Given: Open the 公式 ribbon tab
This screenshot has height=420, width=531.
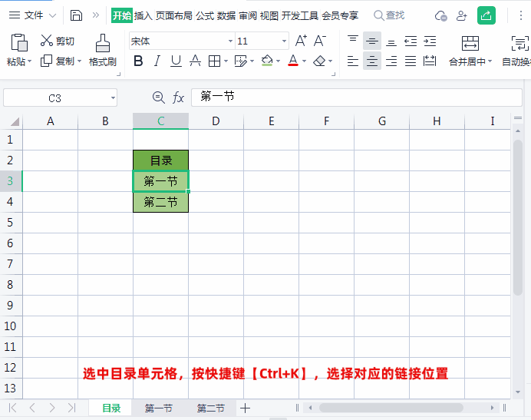Looking at the screenshot, I should click(205, 15).
